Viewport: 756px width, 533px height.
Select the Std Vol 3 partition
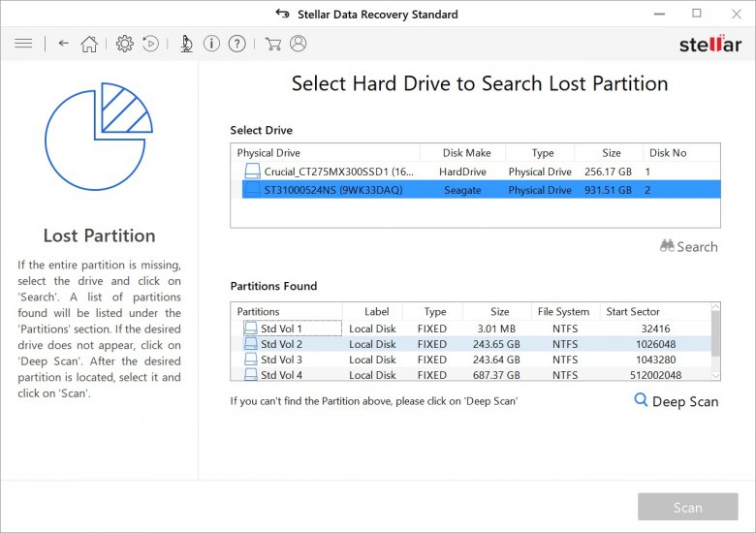pyautogui.click(x=281, y=360)
